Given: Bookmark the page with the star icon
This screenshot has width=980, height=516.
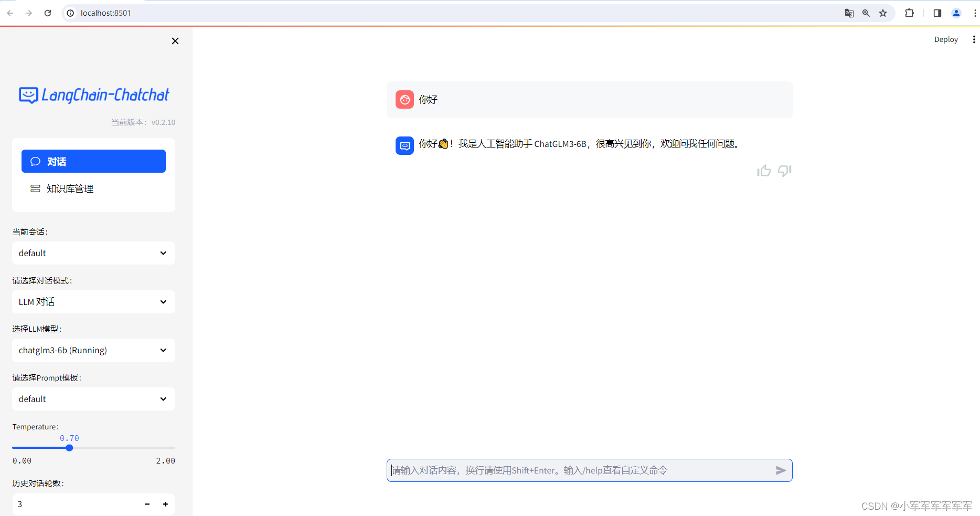Looking at the screenshot, I should coord(883,13).
